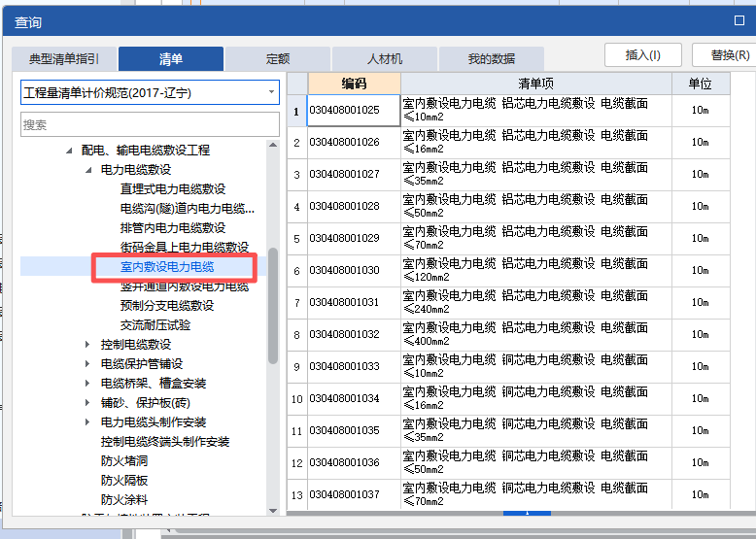Select 电缆沟(隧)道内电力电缆 tree item
The width and height of the screenshot is (756, 539).
tap(188, 209)
